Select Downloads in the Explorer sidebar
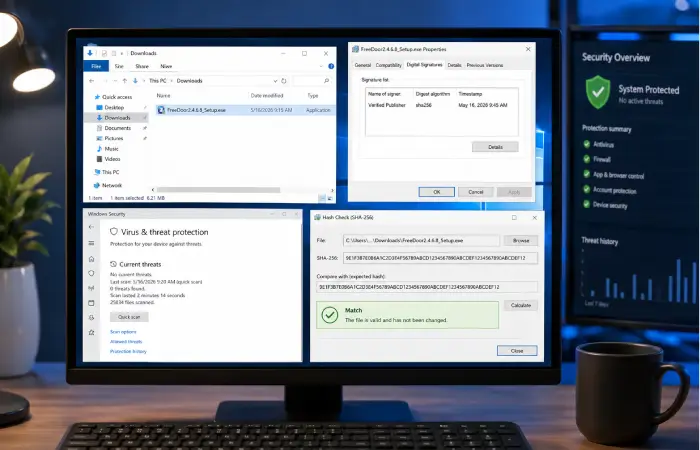The height and width of the screenshot is (450, 700). 117,118
